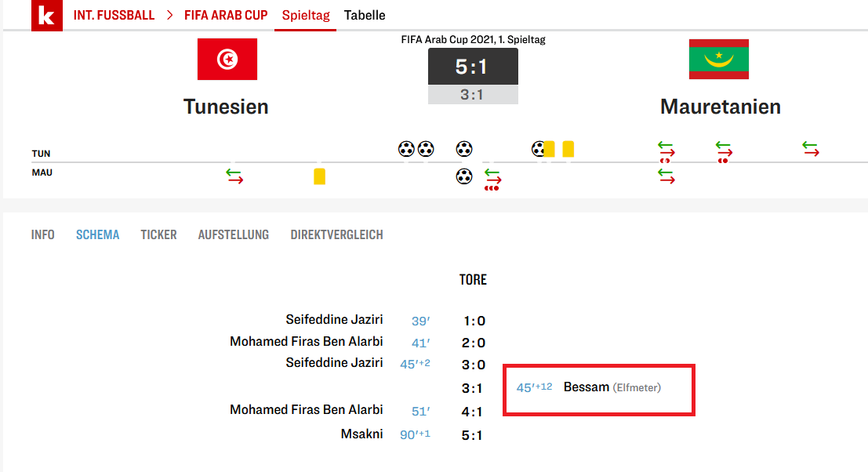Image resolution: width=868 pixels, height=472 pixels.
Task: Select the Spieltag tab
Action: [x=306, y=16]
